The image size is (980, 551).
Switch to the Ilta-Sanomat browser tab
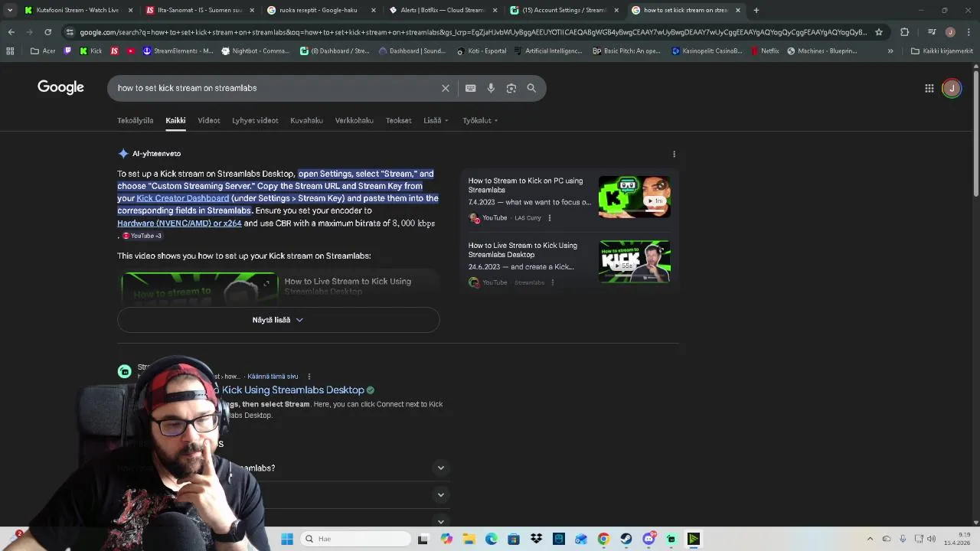(200, 10)
